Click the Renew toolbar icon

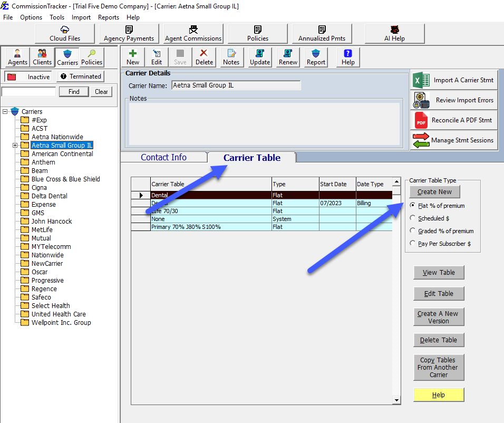(x=287, y=57)
